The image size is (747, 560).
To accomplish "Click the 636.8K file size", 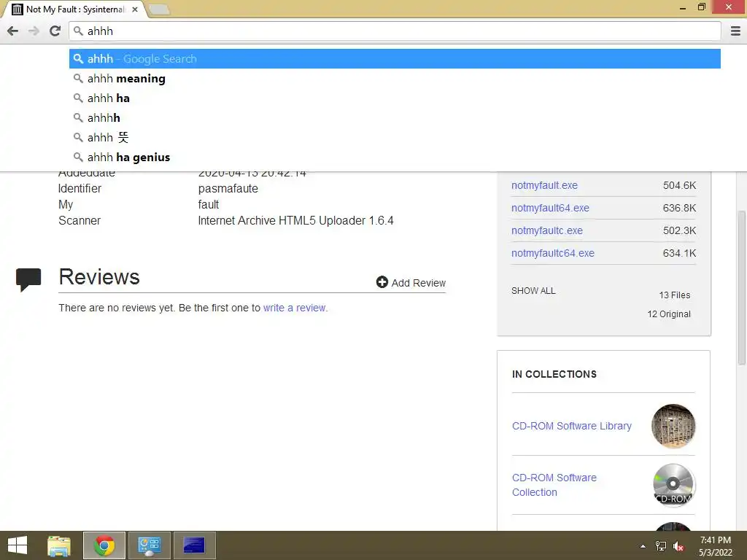I will point(679,208).
